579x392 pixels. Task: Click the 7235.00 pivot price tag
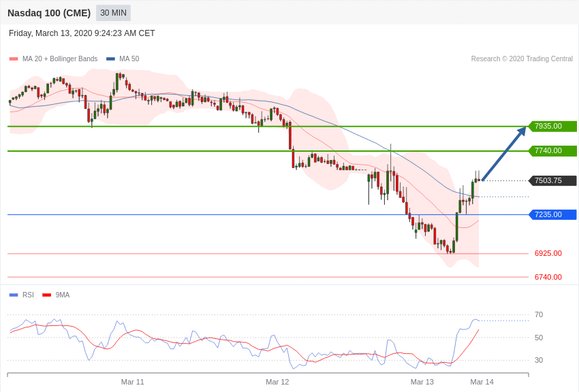(x=553, y=214)
